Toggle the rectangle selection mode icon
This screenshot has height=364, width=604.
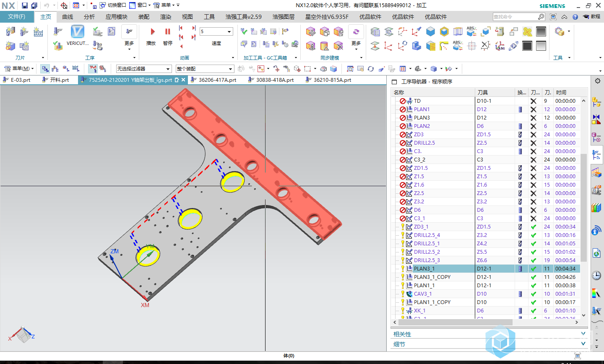[307, 69]
